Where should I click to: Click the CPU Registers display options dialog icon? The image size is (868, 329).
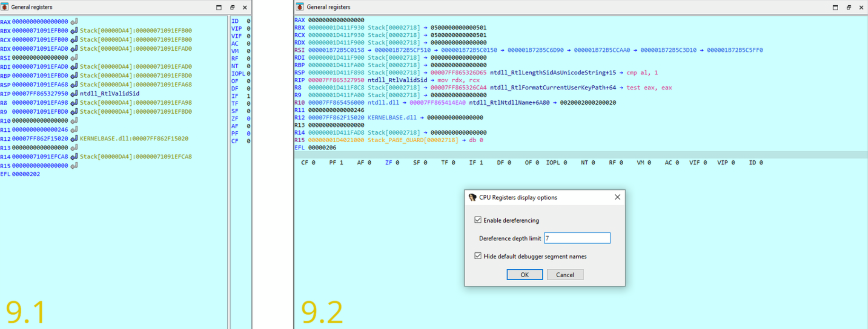point(473,197)
